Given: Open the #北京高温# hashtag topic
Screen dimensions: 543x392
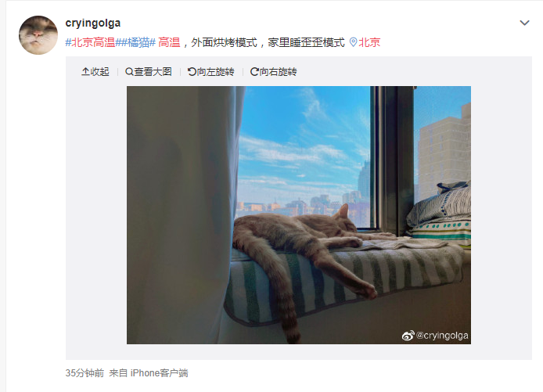Looking at the screenshot, I should 92,42.
